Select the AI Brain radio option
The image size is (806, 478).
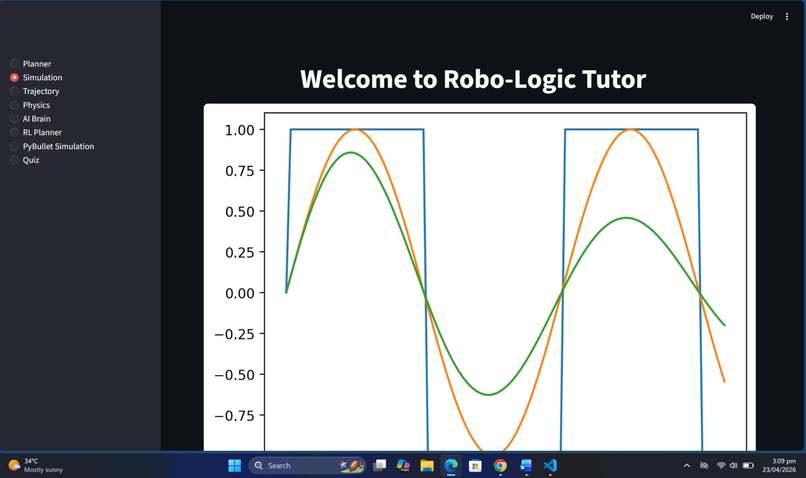(30, 119)
